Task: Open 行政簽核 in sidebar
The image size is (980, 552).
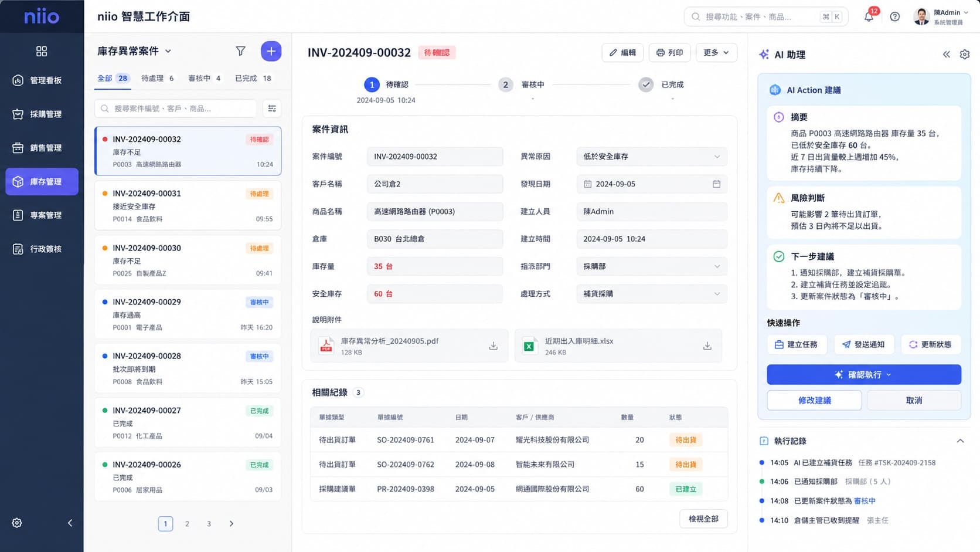Action: click(42, 249)
